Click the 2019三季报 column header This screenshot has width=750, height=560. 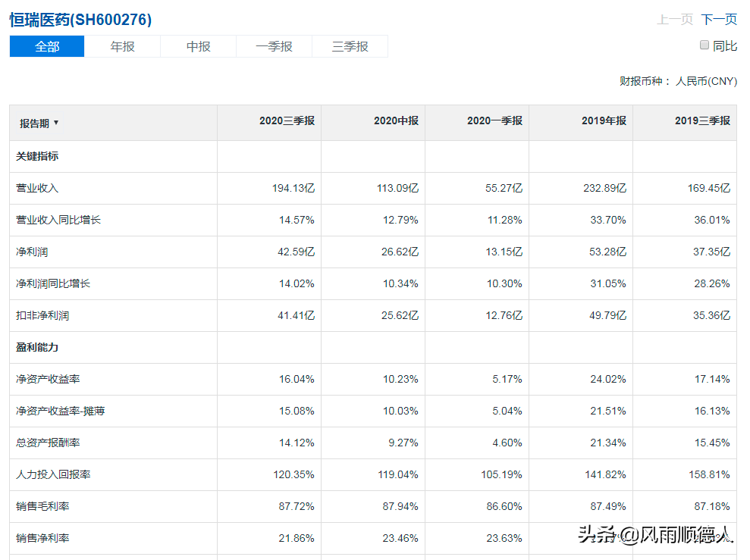(x=702, y=121)
